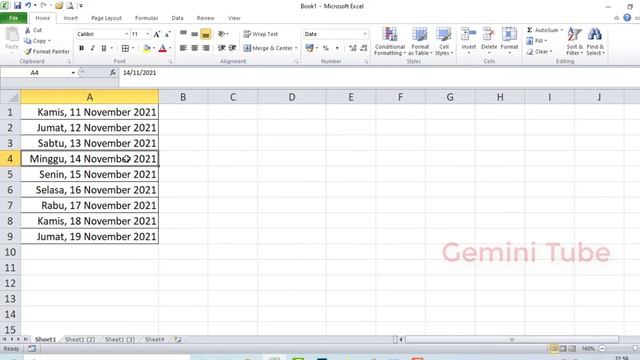Click Increase Decimal icon
Viewport: 640px width, 360px height.
tap(353, 48)
